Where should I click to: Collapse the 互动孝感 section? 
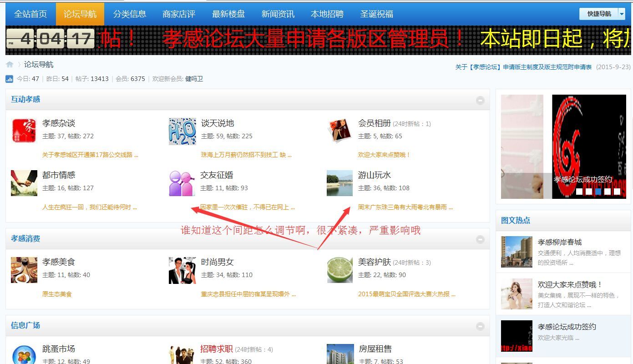pyautogui.click(x=480, y=101)
